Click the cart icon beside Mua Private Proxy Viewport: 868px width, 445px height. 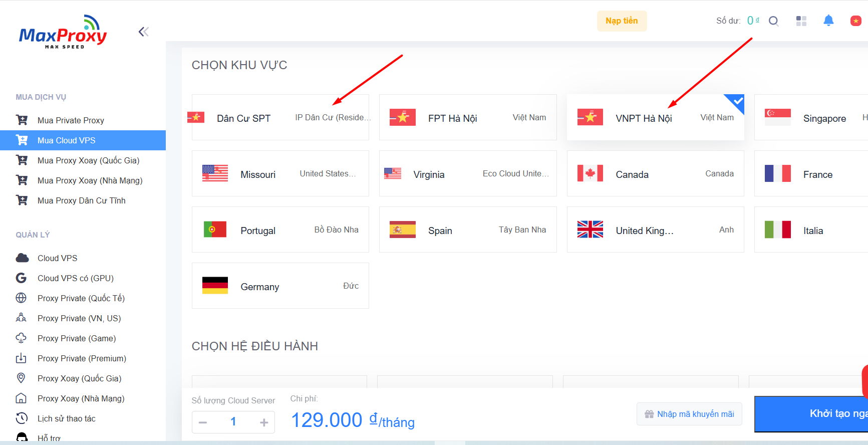(22, 120)
